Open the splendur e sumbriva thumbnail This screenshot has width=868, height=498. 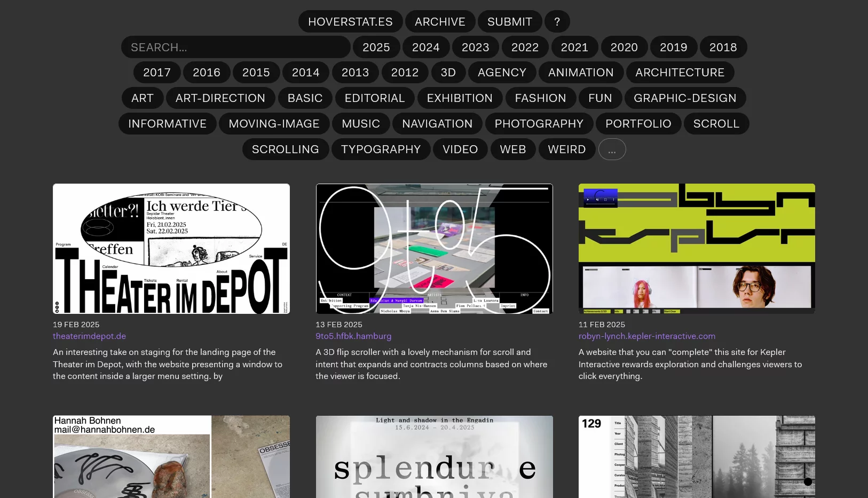click(434, 457)
